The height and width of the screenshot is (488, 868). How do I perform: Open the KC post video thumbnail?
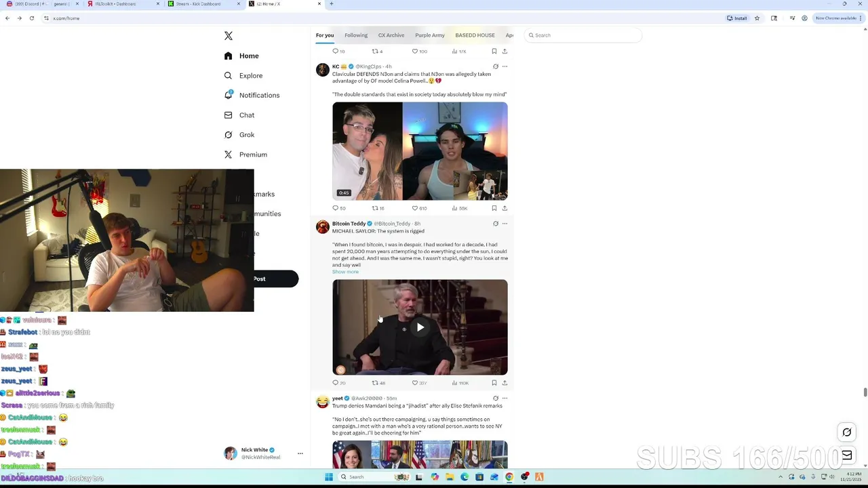420,151
